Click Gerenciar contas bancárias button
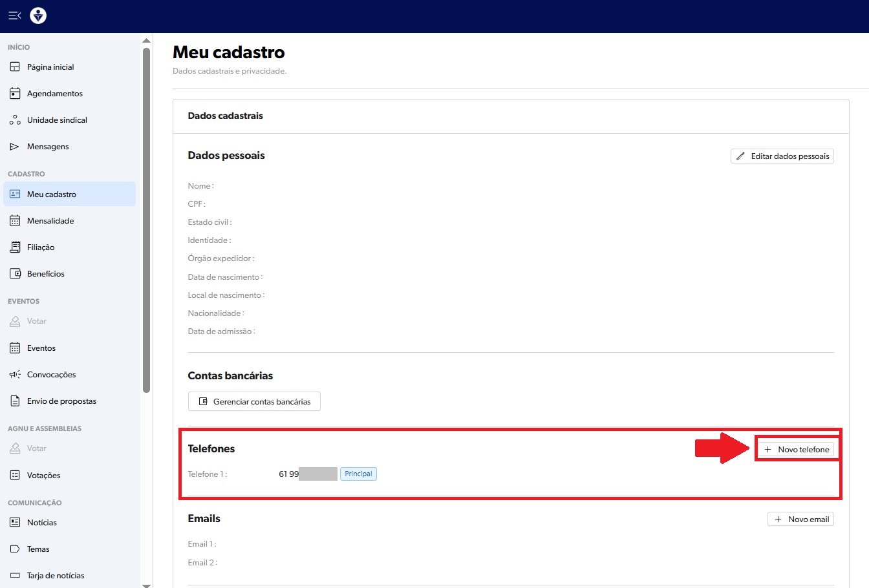Screen dimensions: 869x588 254,401
